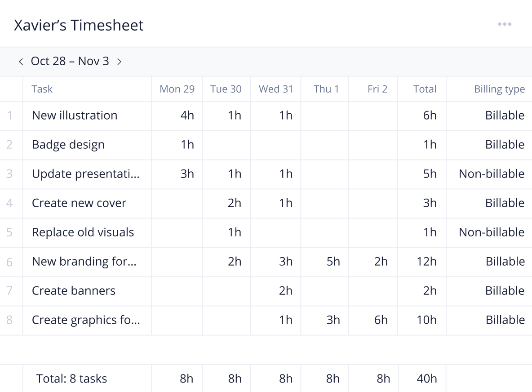
Task: Open the New illustration task
Action: (x=75, y=116)
